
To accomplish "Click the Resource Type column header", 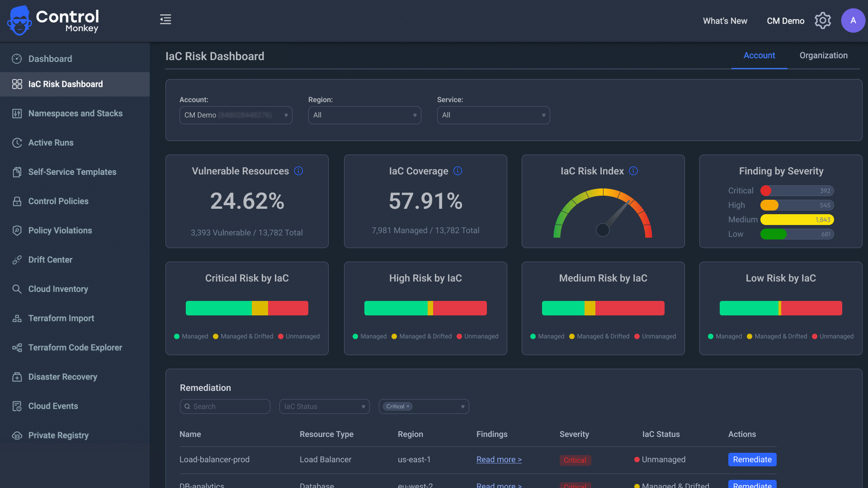I will (326, 434).
